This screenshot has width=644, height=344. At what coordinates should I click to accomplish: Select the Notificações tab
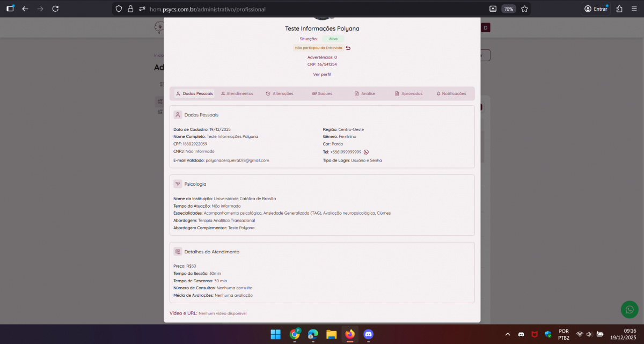(x=451, y=93)
